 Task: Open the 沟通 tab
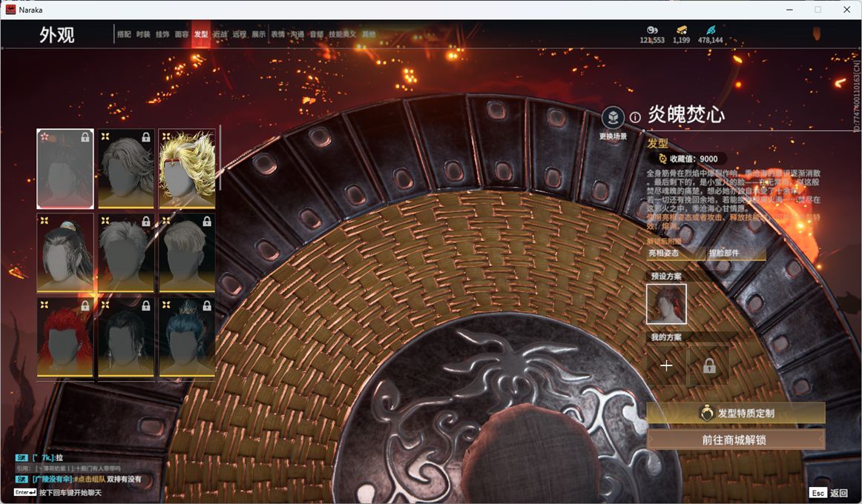[x=297, y=34]
